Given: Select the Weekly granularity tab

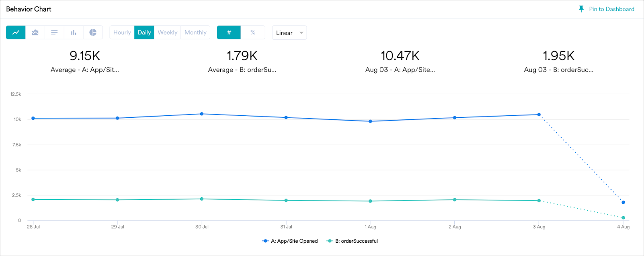Looking at the screenshot, I should pos(167,33).
